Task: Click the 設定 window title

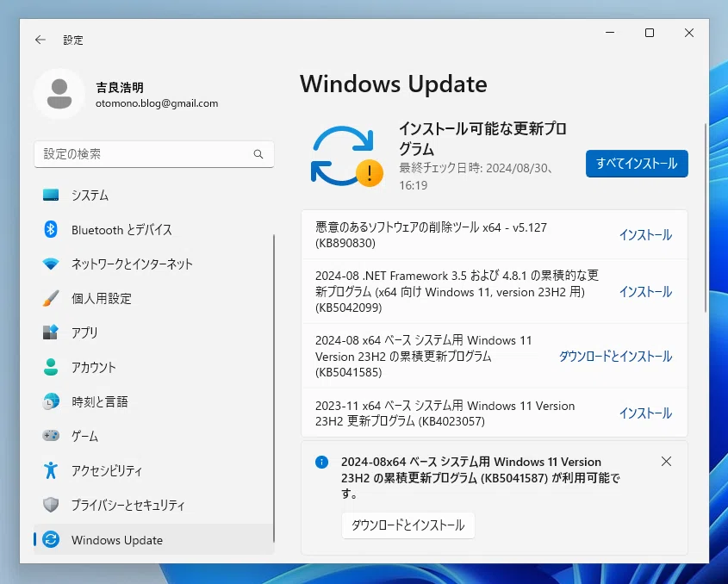Action: (x=73, y=40)
